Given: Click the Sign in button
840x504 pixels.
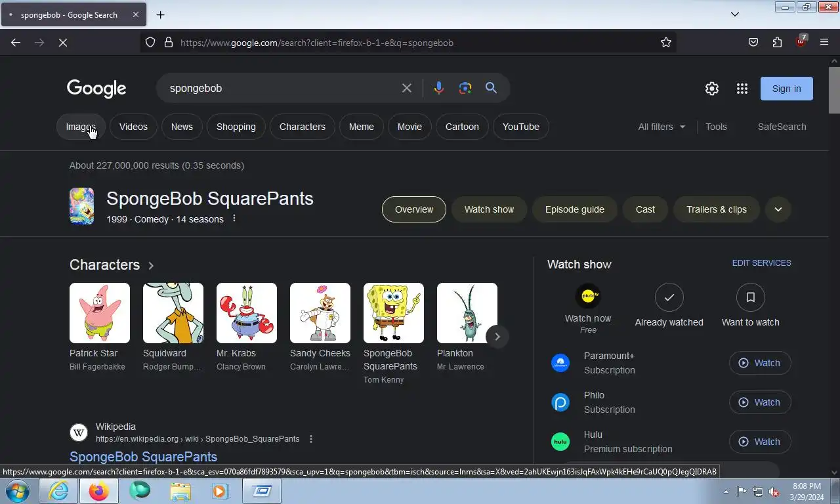Looking at the screenshot, I should pyautogui.click(x=786, y=89).
